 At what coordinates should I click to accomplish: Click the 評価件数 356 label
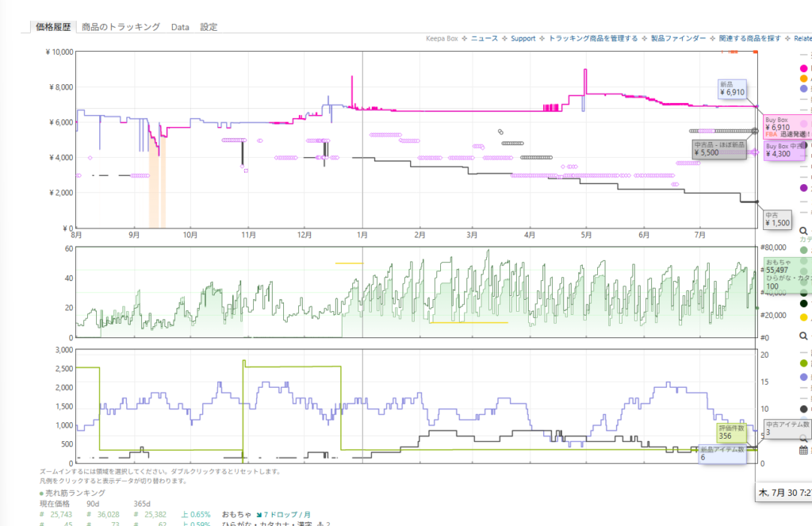click(x=732, y=432)
